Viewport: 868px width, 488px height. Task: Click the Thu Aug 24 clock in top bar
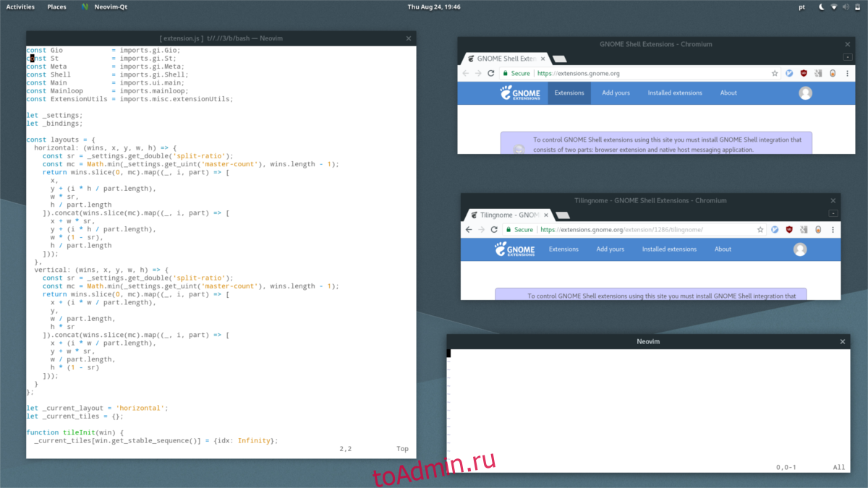click(x=434, y=7)
